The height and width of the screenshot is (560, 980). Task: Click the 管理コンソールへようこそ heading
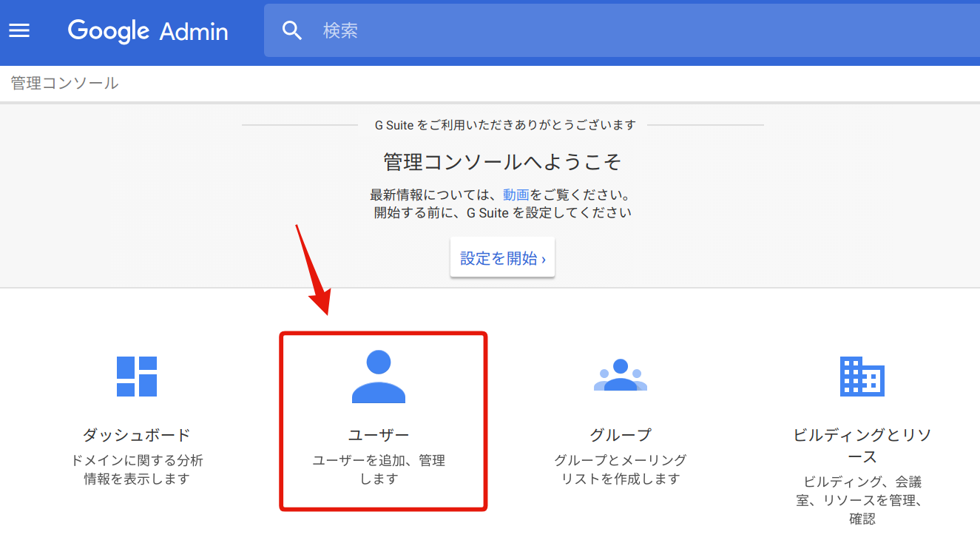pyautogui.click(x=503, y=162)
